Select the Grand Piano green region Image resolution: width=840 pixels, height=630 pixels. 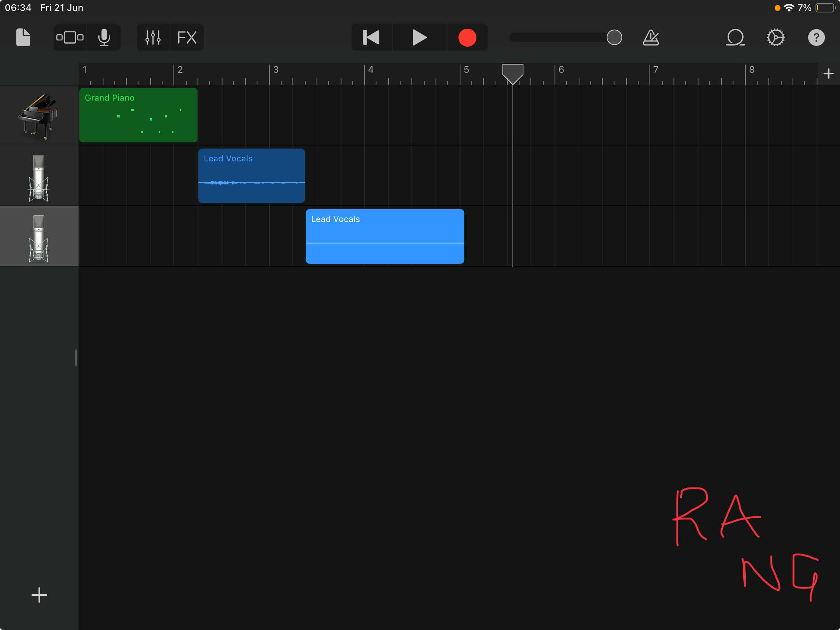click(x=138, y=115)
